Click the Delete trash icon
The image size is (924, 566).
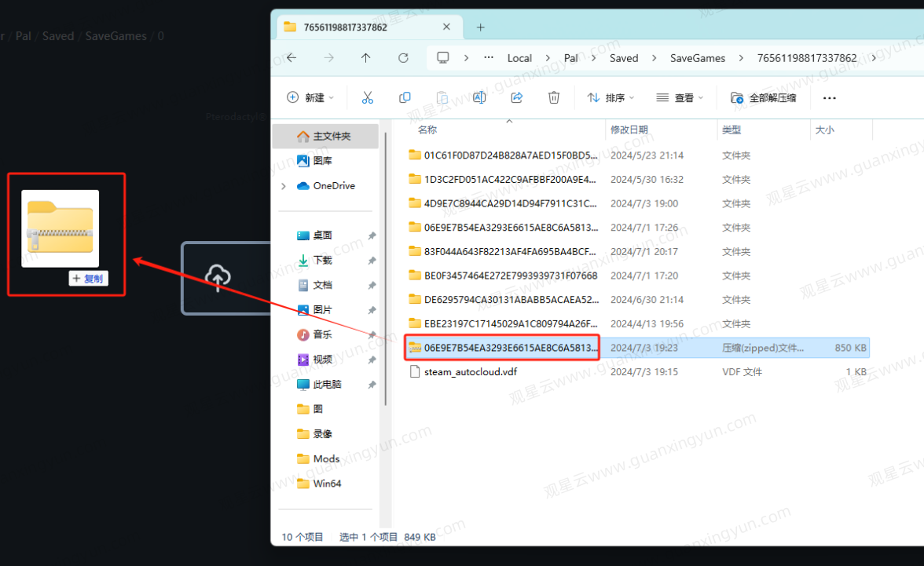pyautogui.click(x=554, y=98)
